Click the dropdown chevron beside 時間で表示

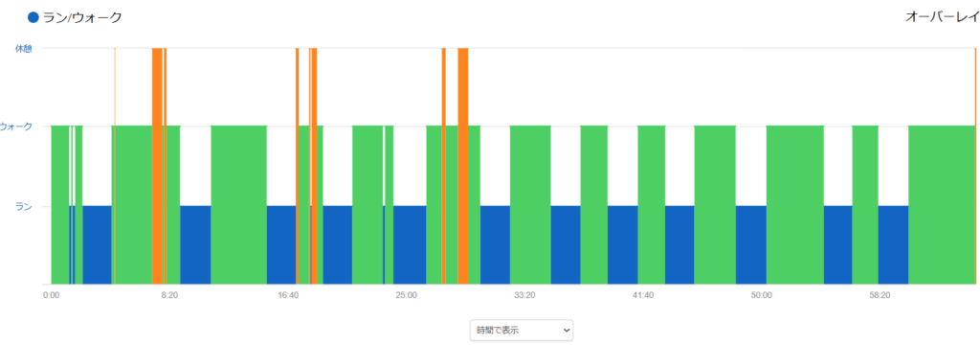coord(567,330)
